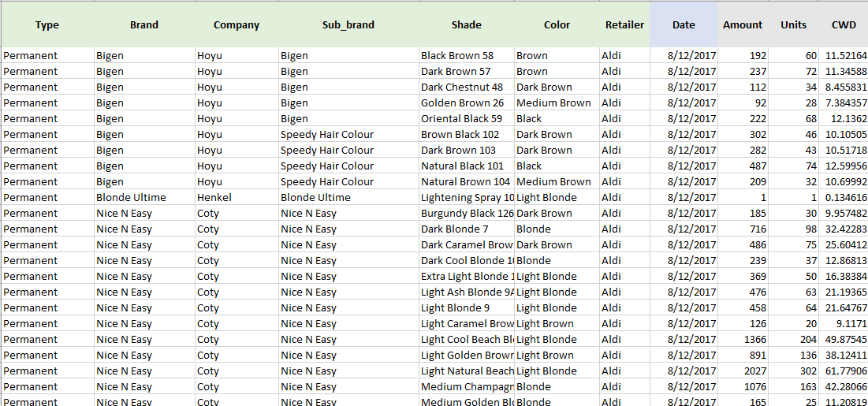Screen dimensions: 868x406
Task: Click the Henkel company cell
Action: point(237,198)
